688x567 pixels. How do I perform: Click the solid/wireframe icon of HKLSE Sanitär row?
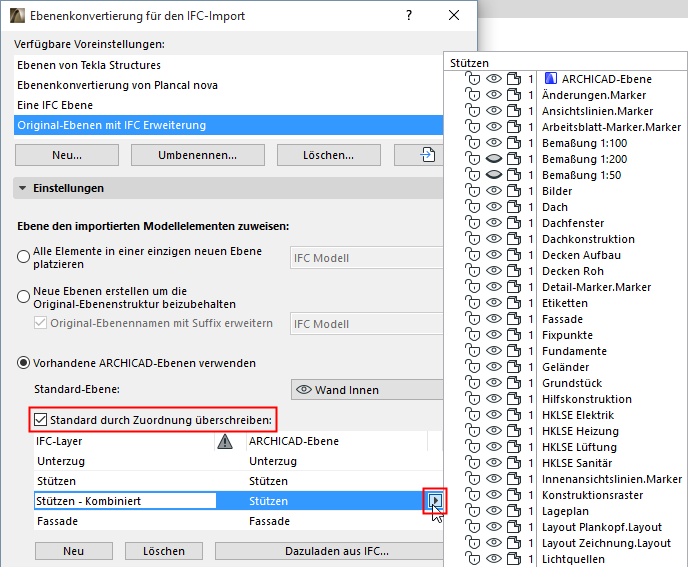pos(514,463)
